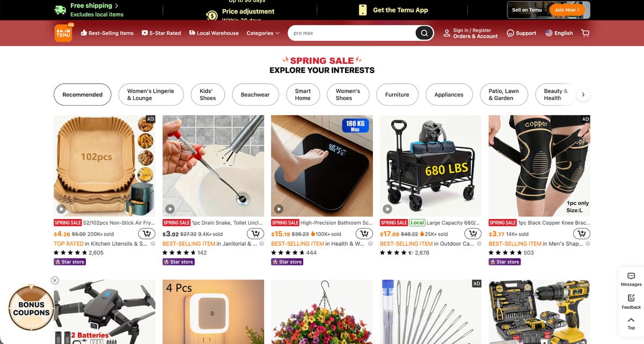Jump back to Top of page
The height and width of the screenshot is (344, 644).
point(631,324)
